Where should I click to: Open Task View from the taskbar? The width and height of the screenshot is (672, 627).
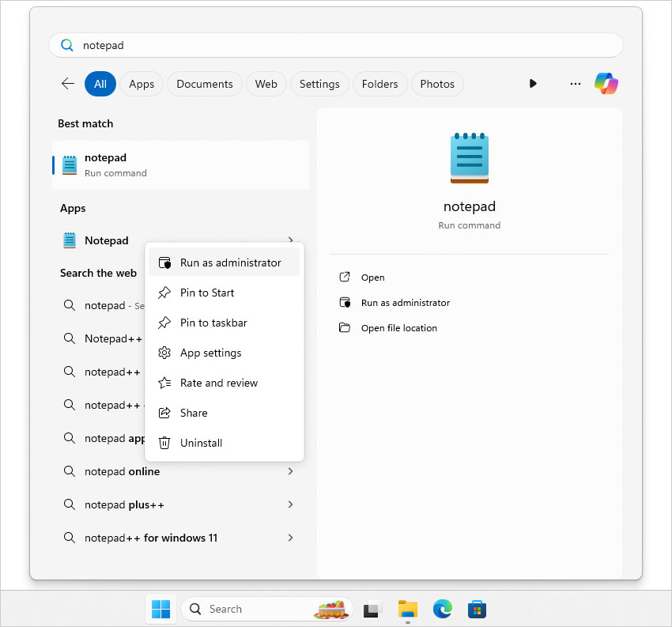pyautogui.click(x=371, y=609)
